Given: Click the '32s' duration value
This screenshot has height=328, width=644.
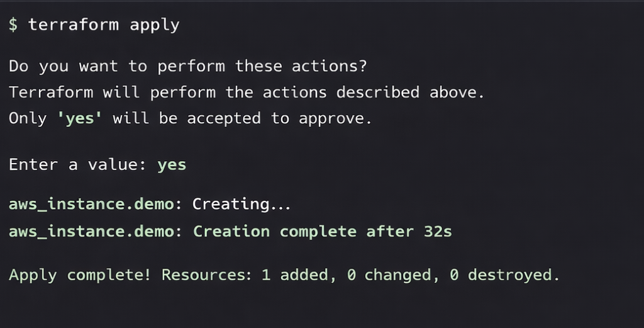Looking at the screenshot, I should 438,231.
